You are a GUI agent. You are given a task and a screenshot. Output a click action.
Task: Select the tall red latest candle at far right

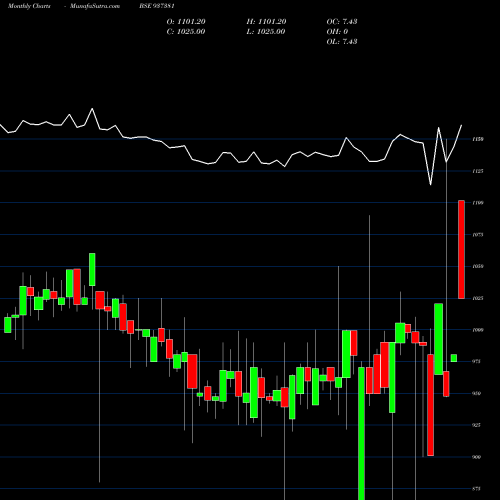(x=461, y=249)
